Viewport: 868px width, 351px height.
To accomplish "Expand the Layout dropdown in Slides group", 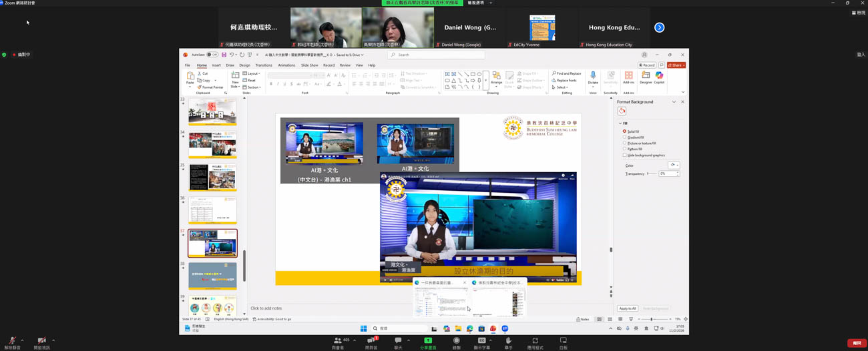I will (252, 73).
